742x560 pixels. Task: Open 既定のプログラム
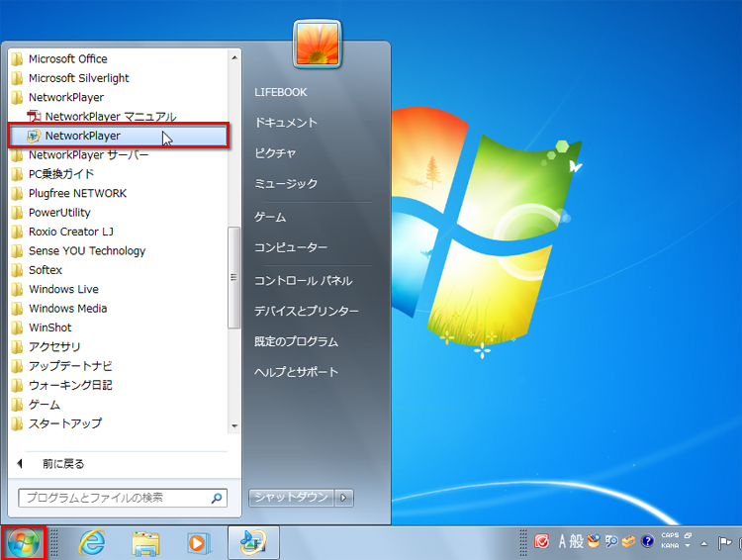coord(296,341)
